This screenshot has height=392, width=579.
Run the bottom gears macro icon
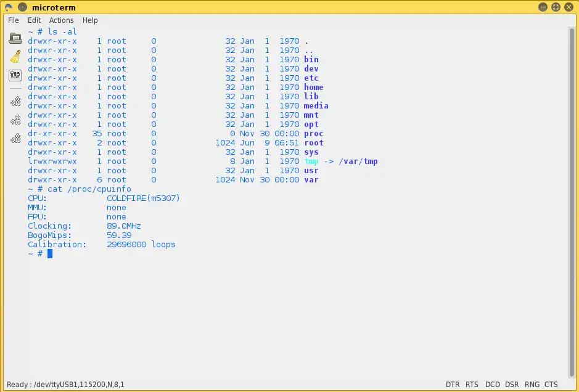click(15, 139)
